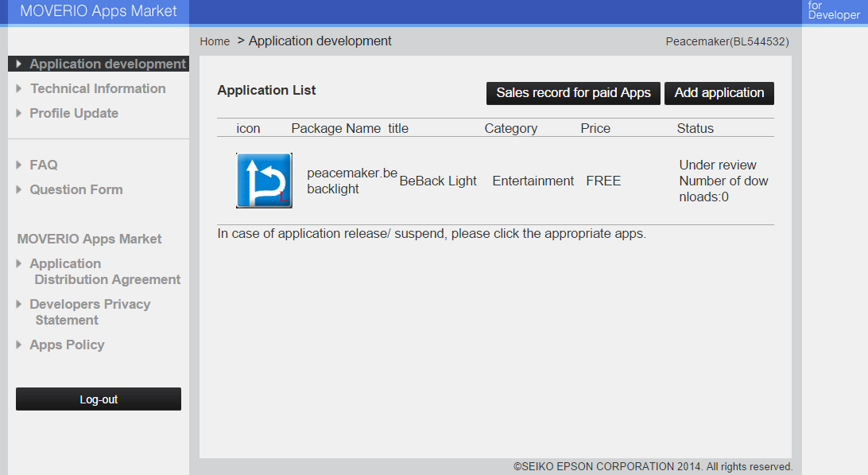
Task: Click the arrow beside Technical Information
Action: [19, 88]
